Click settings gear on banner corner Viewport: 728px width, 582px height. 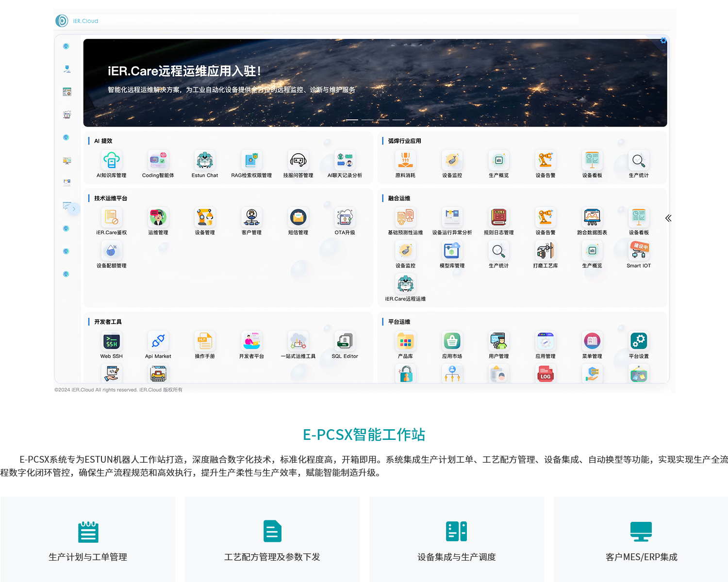(663, 41)
